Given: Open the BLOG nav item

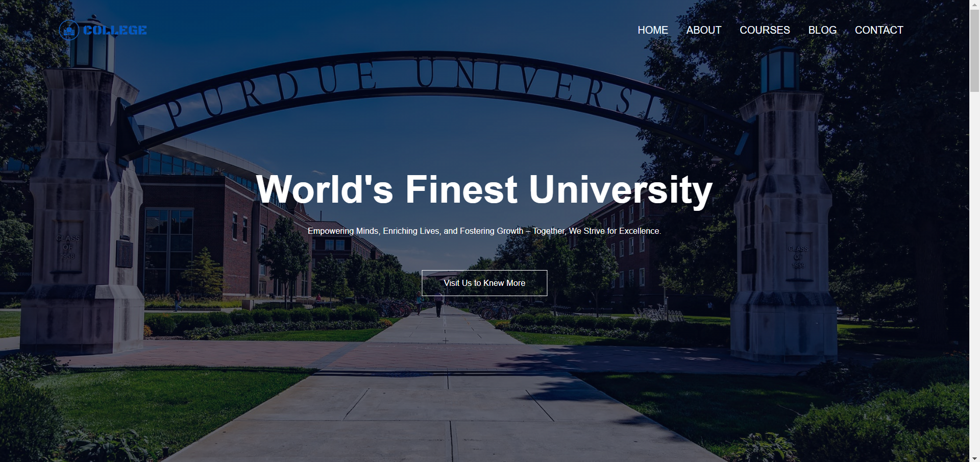Looking at the screenshot, I should (x=822, y=30).
